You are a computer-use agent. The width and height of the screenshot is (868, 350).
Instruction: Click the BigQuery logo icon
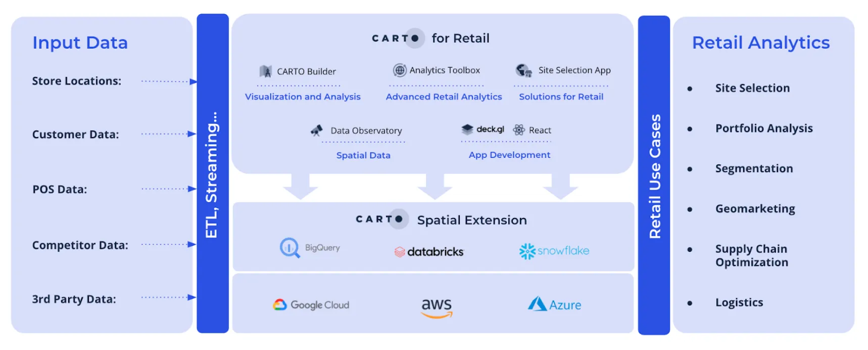tap(290, 248)
